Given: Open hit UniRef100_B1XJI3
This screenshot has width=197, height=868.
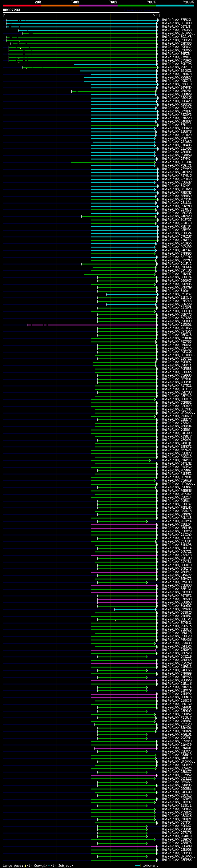Looking at the screenshot, I should [176, 84].
